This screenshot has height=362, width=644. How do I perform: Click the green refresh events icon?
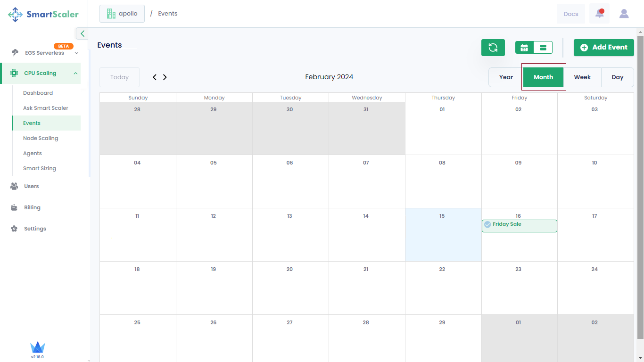pyautogui.click(x=493, y=48)
